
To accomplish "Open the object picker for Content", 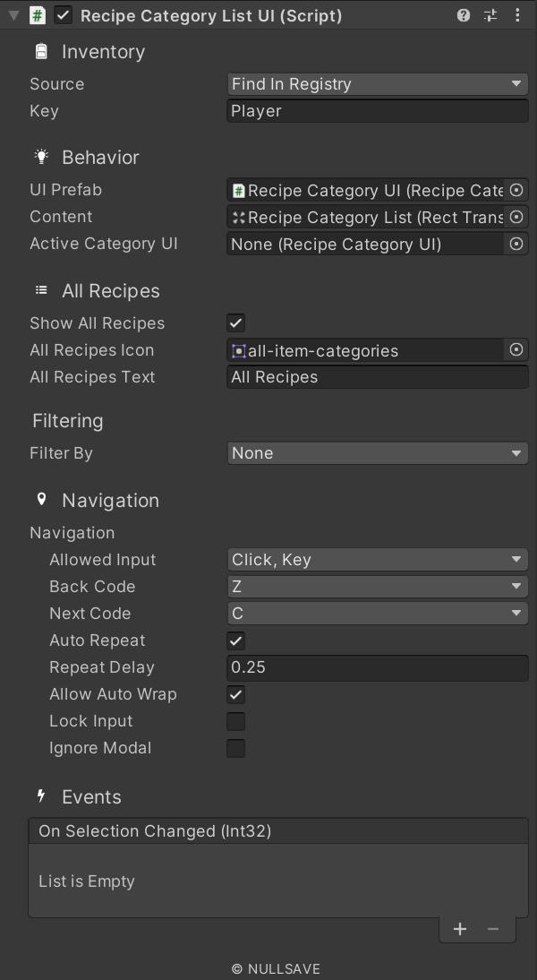I will click(x=516, y=216).
